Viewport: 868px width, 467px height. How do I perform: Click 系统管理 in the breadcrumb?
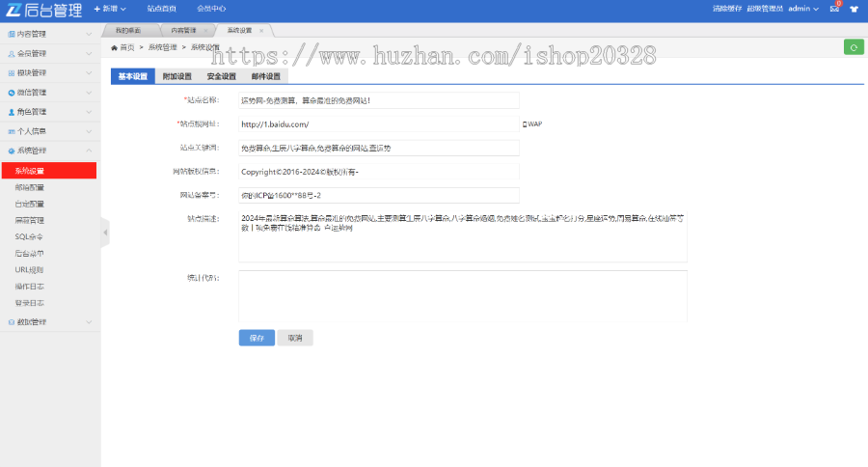tap(162, 47)
